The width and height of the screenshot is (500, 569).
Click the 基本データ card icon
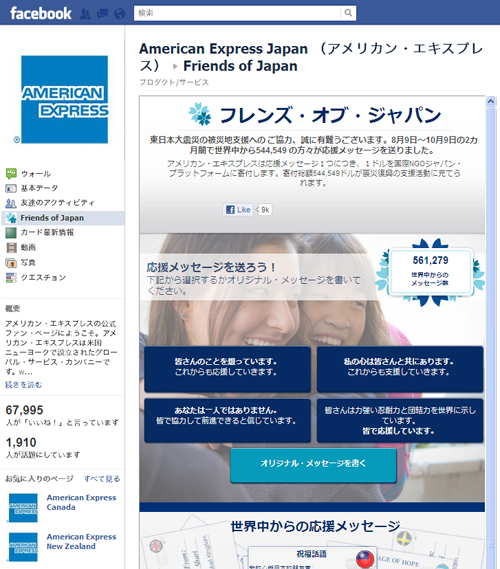[x=11, y=188]
